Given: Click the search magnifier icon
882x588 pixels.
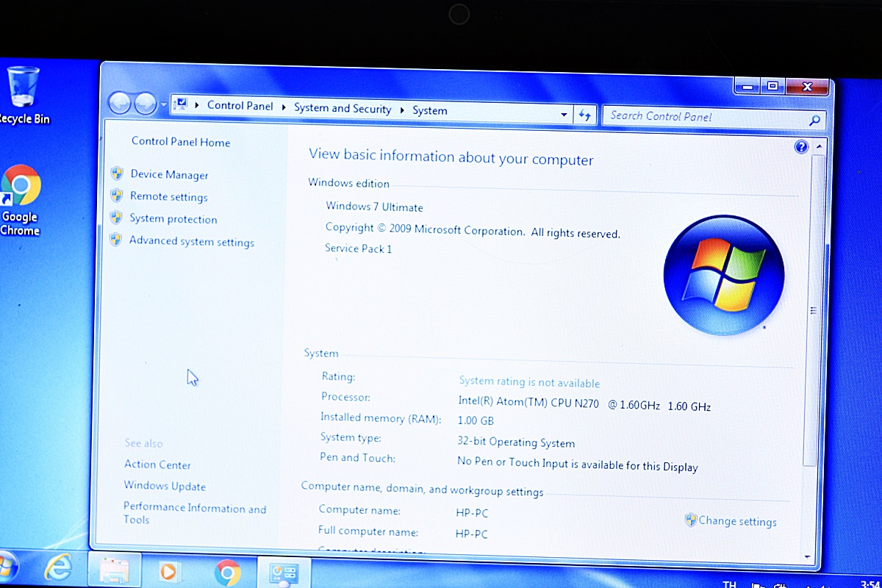Looking at the screenshot, I should click(814, 121).
